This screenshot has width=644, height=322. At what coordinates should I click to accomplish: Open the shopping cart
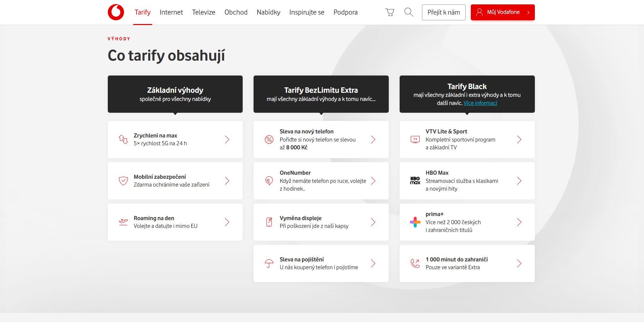click(x=390, y=12)
